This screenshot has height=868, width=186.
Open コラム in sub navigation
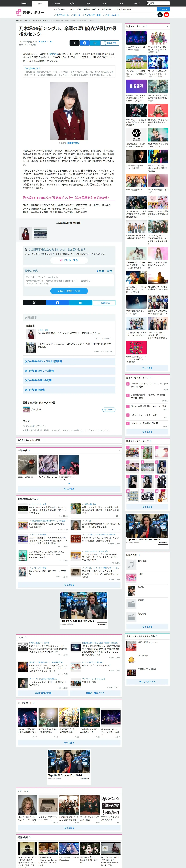[79, 9]
